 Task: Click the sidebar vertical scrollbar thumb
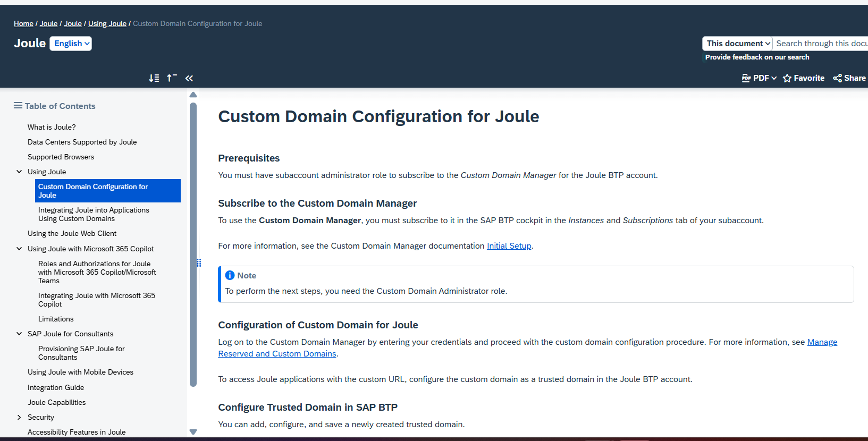pyautogui.click(x=193, y=244)
